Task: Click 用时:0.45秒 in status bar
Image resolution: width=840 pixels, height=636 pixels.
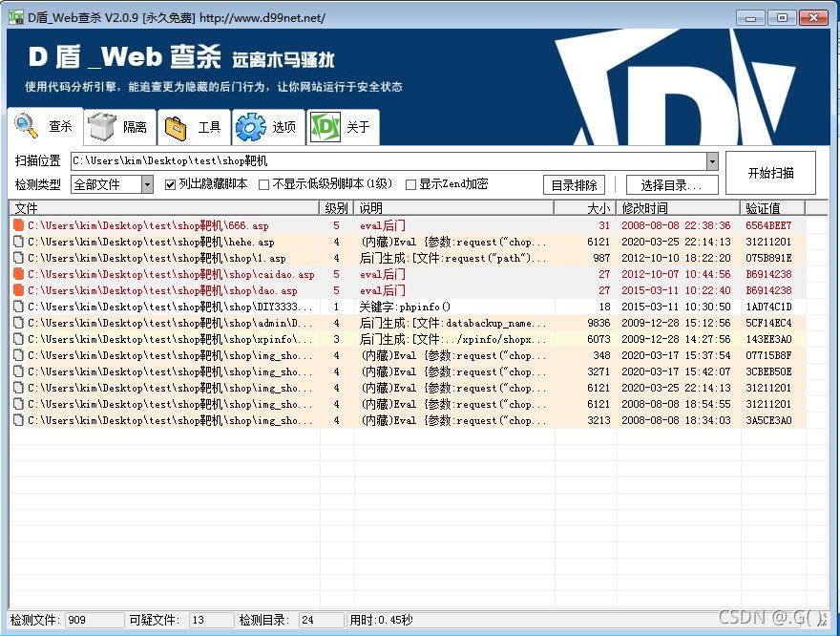Action: (381, 620)
